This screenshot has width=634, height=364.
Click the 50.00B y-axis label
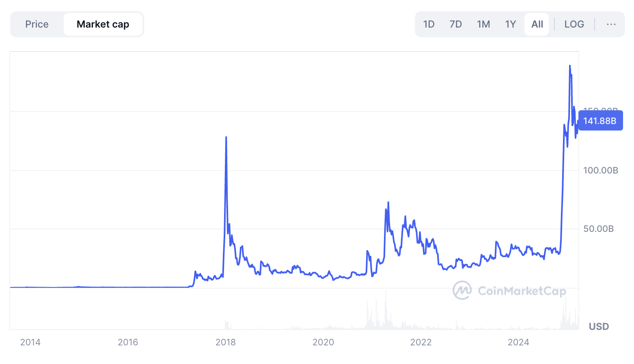pyautogui.click(x=599, y=229)
